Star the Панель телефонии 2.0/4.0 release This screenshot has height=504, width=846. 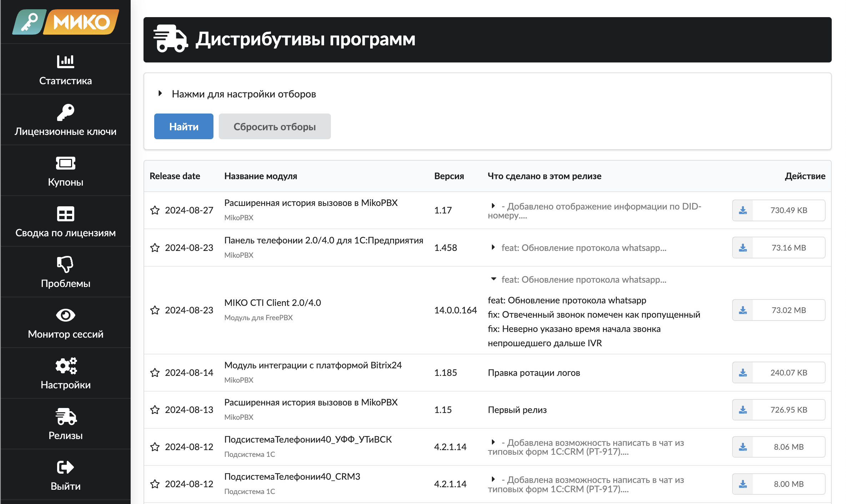(x=155, y=248)
